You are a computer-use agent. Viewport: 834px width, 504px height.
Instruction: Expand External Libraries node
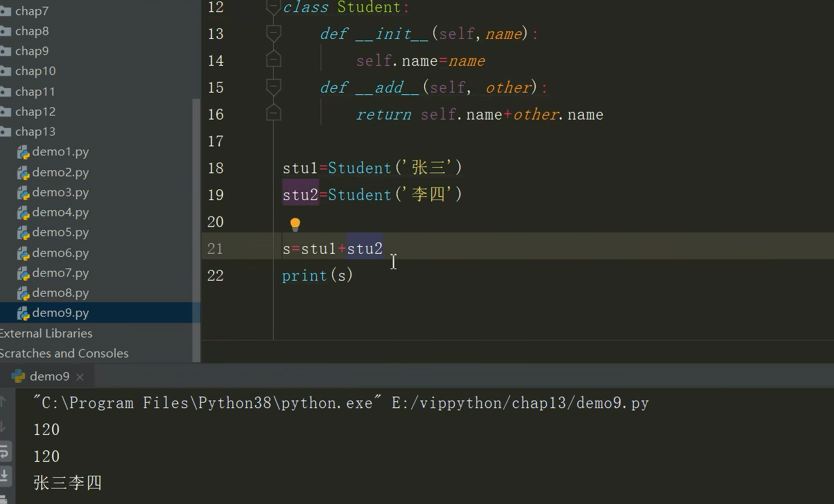pyautogui.click(x=46, y=334)
